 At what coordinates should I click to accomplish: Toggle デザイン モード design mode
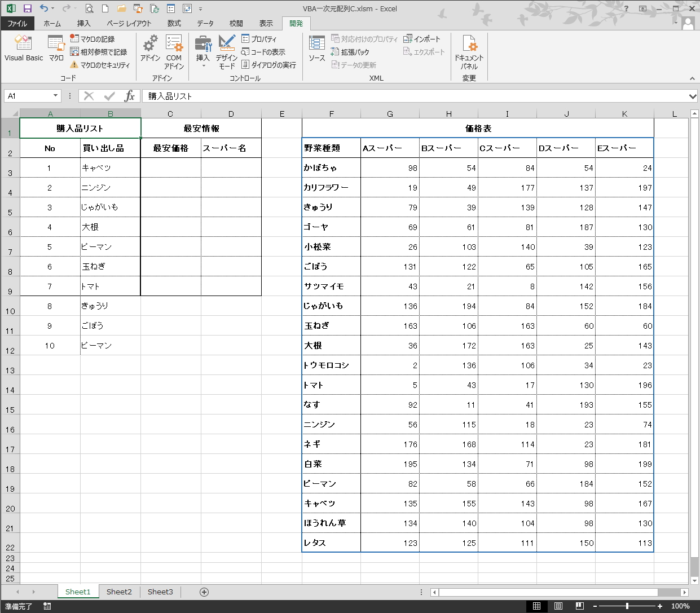tap(227, 52)
